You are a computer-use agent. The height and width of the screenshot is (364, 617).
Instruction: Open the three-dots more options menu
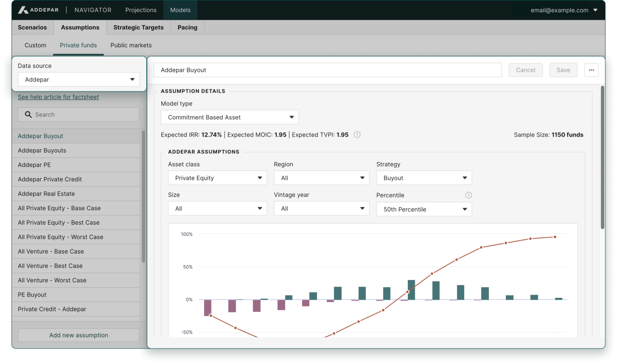pos(591,70)
